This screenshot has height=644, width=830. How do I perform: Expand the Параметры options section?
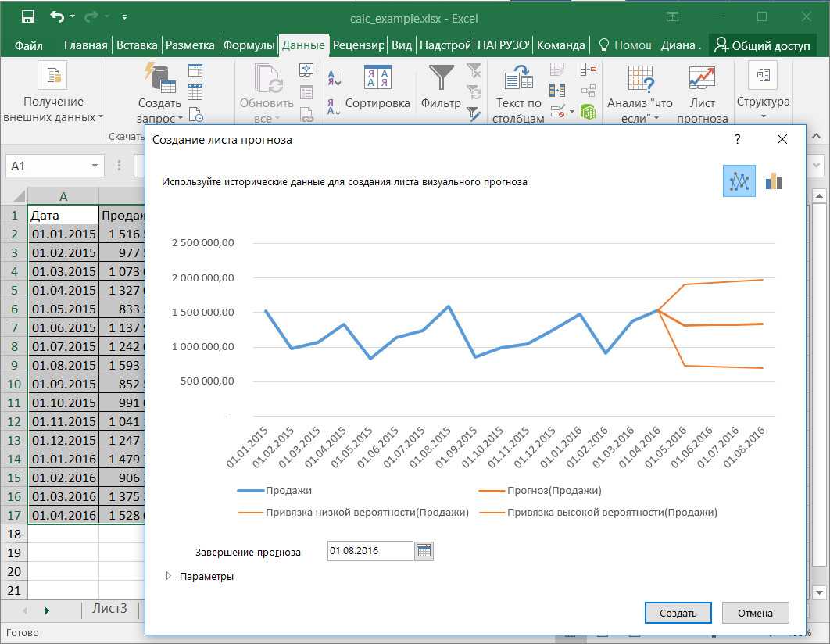pyautogui.click(x=169, y=576)
